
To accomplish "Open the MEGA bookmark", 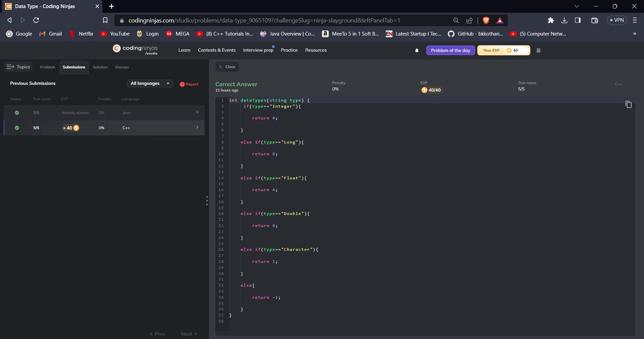I will point(178,34).
